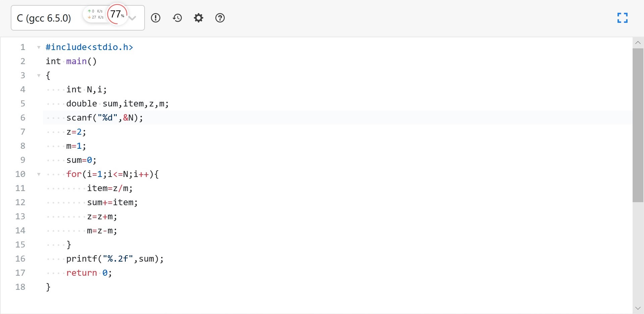The width and height of the screenshot is (644, 314).
Task: Collapse the for loop fold at line 10
Action: (39, 174)
